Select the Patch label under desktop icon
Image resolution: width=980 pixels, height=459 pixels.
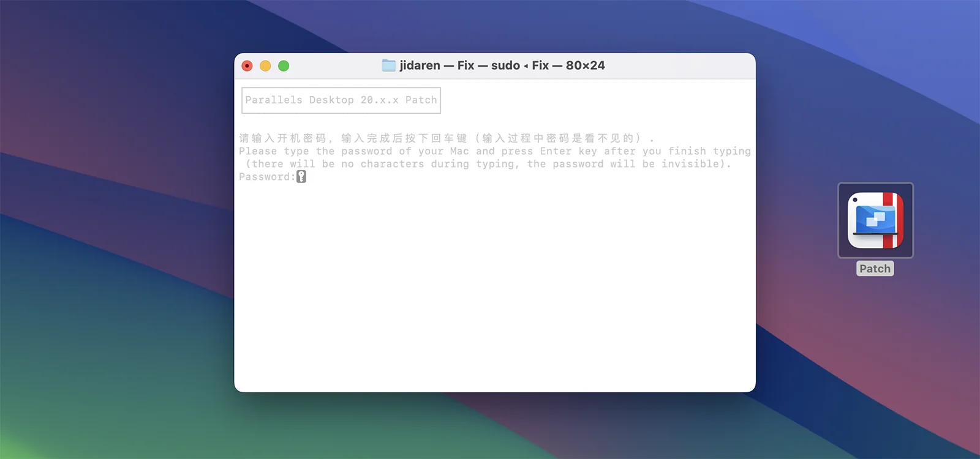click(875, 269)
